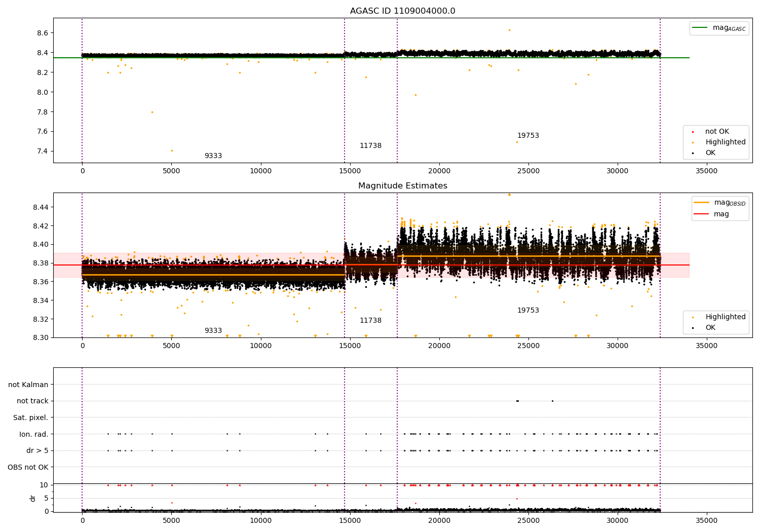The width and height of the screenshot is (760, 532).
Task: Click the 11738 annotation in the top plot
Action: [370, 146]
